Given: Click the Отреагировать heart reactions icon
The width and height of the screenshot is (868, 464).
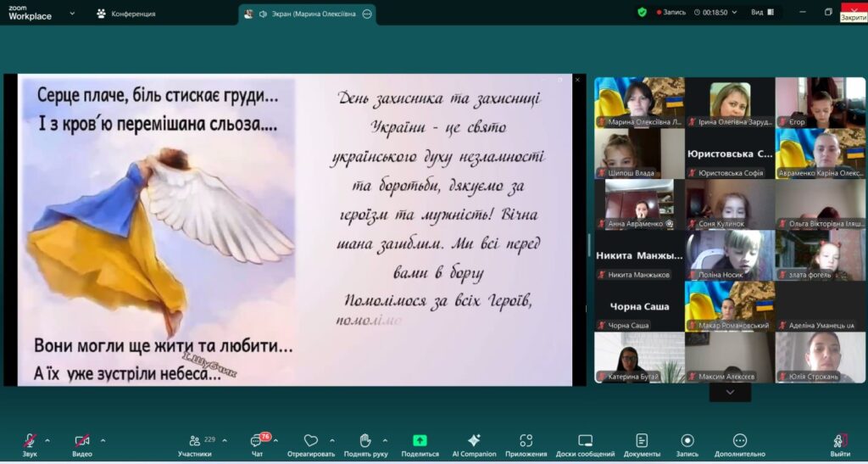Looking at the screenshot, I should pyautogui.click(x=311, y=441).
